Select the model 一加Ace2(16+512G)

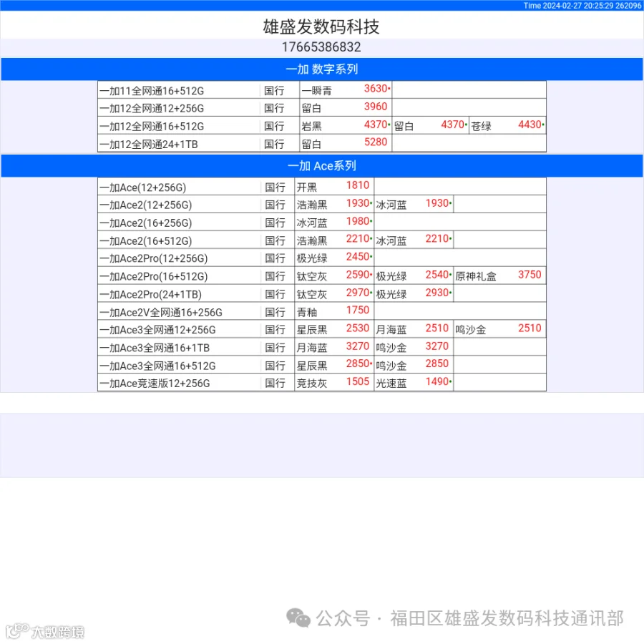point(145,241)
